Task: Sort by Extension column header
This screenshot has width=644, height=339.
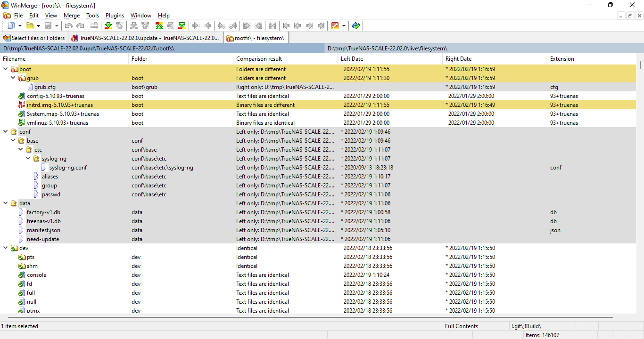Action: (x=592, y=59)
